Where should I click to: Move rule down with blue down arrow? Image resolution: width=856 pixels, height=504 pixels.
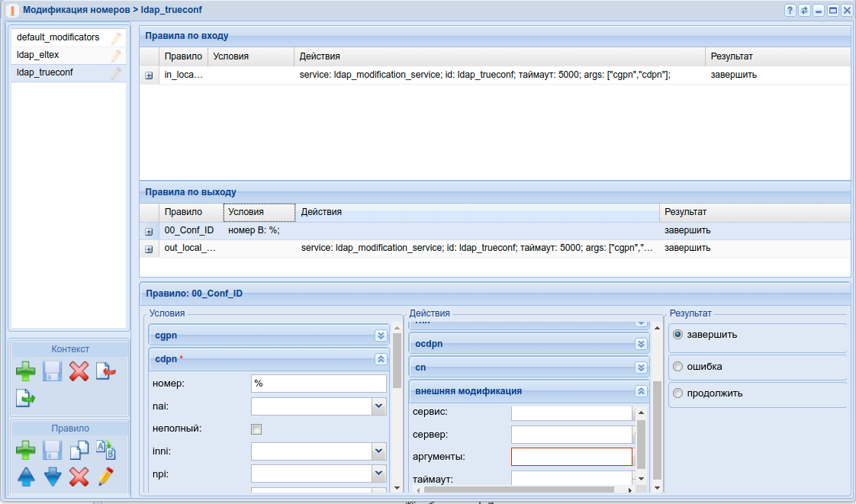pyautogui.click(x=52, y=477)
